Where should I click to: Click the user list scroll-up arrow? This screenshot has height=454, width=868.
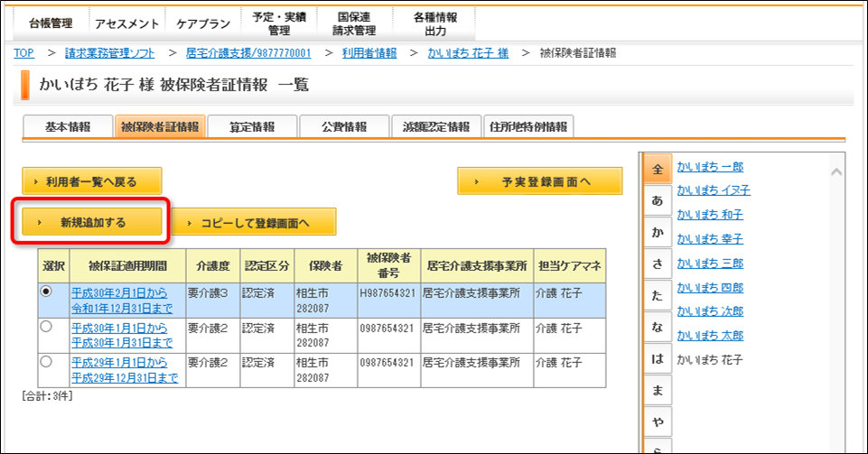(836, 172)
